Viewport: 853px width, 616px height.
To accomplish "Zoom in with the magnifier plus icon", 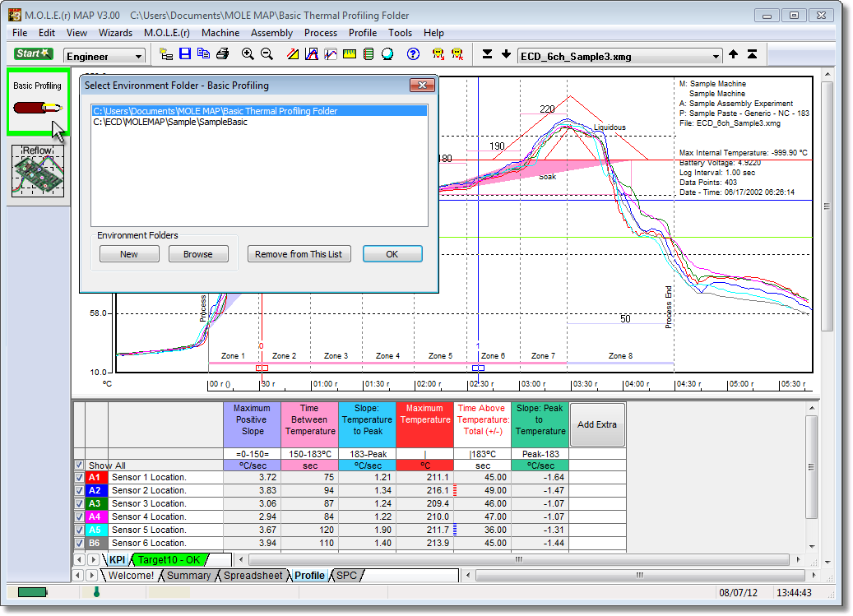I will click(248, 53).
